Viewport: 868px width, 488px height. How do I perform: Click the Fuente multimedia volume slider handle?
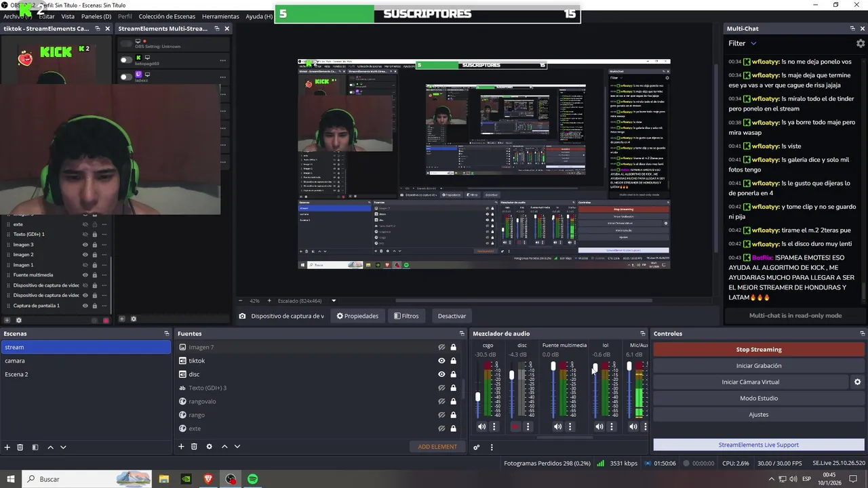[553, 366]
